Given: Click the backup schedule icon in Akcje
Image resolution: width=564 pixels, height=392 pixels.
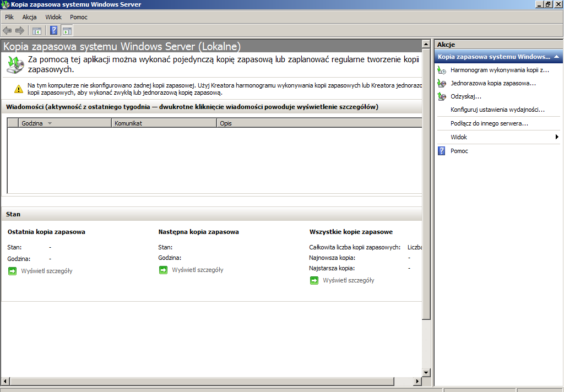Looking at the screenshot, I should (x=442, y=70).
